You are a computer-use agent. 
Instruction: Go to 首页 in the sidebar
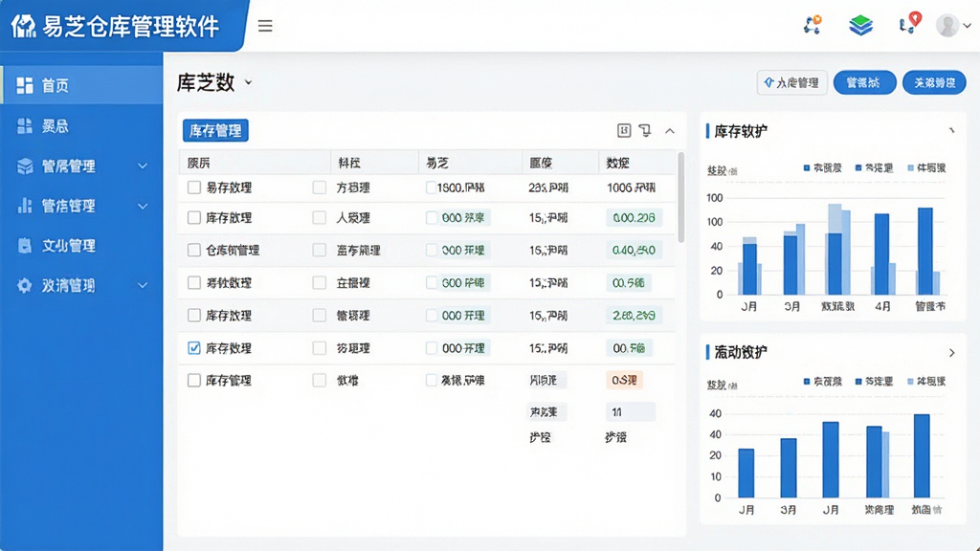81,85
